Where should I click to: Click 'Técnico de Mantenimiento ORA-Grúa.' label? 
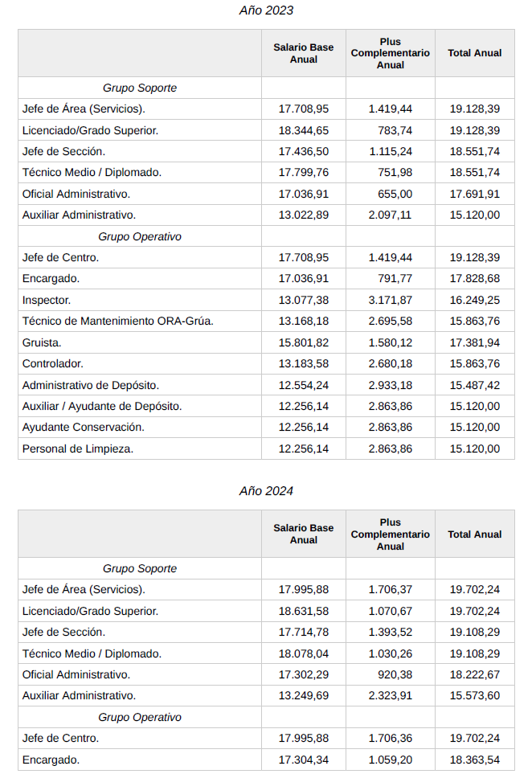click(x=117, y=321)
